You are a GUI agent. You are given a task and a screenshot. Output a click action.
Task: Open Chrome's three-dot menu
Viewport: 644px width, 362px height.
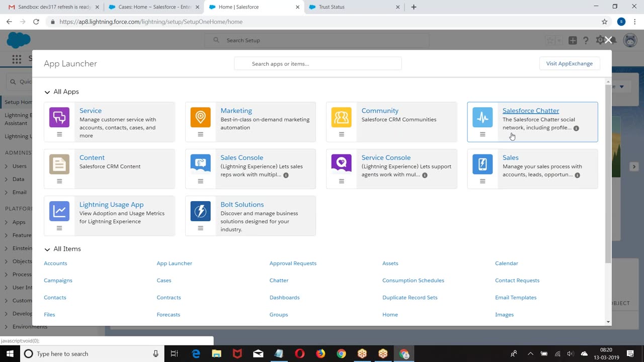[635, 22]
